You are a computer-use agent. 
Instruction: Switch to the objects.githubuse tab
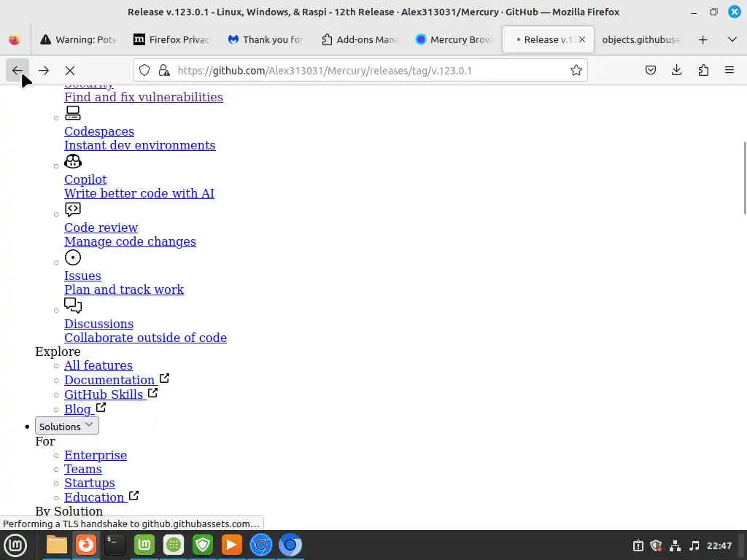click(x=640, y=39)
